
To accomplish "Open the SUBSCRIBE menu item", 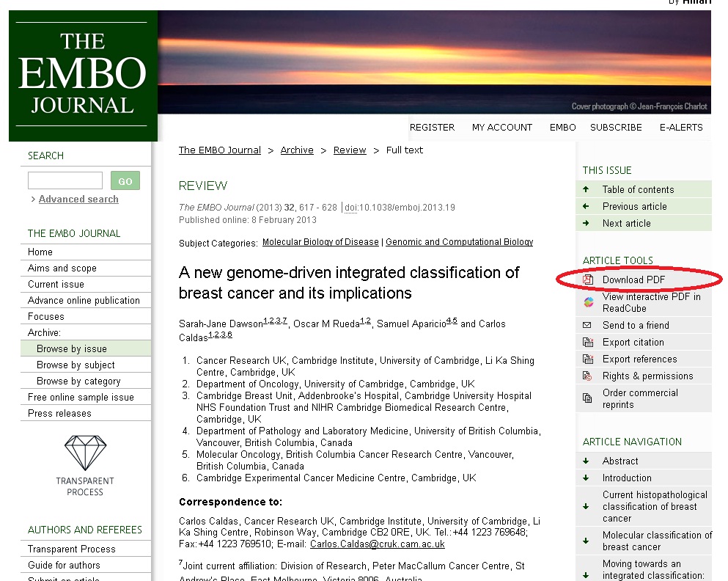I will pos(616,127).
